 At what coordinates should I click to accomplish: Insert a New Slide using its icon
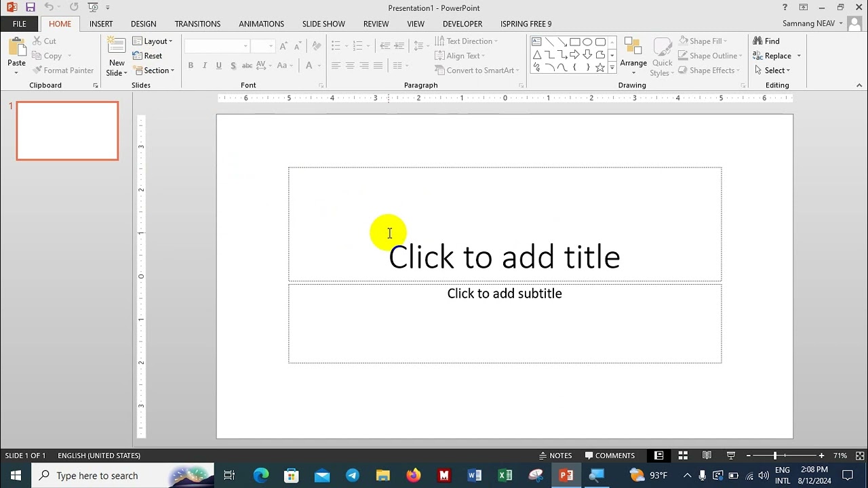[x=117, y=47]
